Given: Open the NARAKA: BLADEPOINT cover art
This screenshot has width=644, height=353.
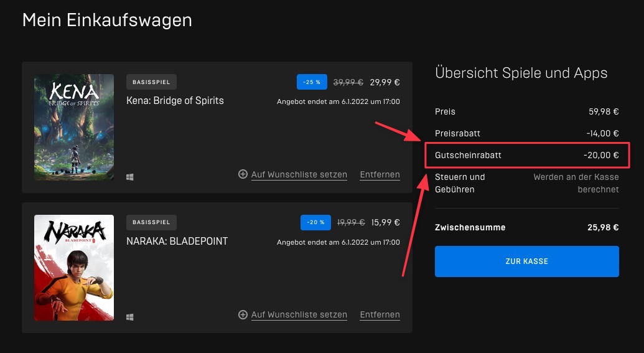Looking at the screenshot, I should 74,268.
